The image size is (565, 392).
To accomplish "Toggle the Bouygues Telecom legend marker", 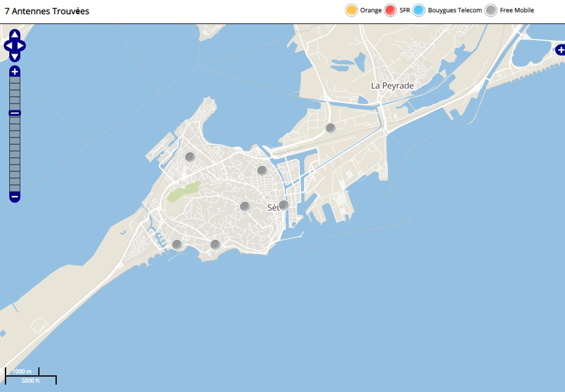I will (x=419, y=10).
